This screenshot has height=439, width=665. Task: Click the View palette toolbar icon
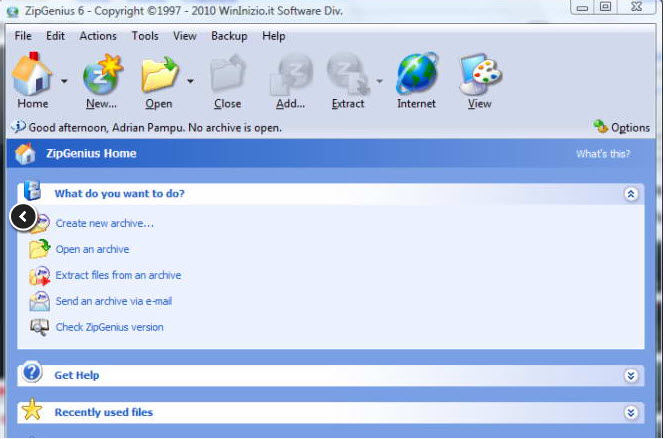[x=480, y=75]
